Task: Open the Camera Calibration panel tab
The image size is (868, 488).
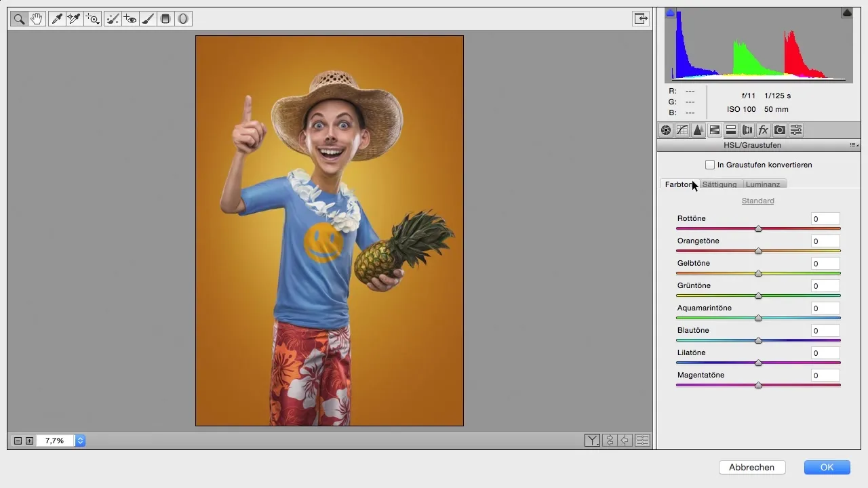Action: pyautogui.click(x=780, y=130)
